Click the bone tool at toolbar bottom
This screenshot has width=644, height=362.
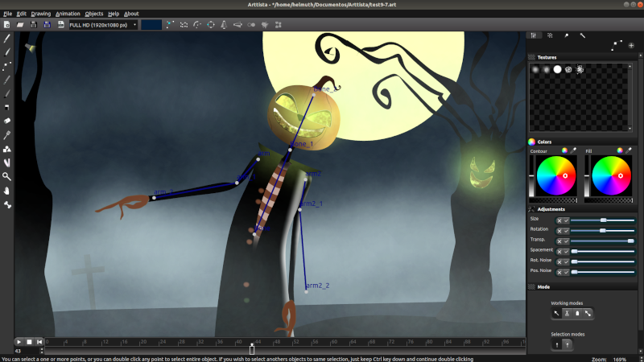(x=7, y=204)
